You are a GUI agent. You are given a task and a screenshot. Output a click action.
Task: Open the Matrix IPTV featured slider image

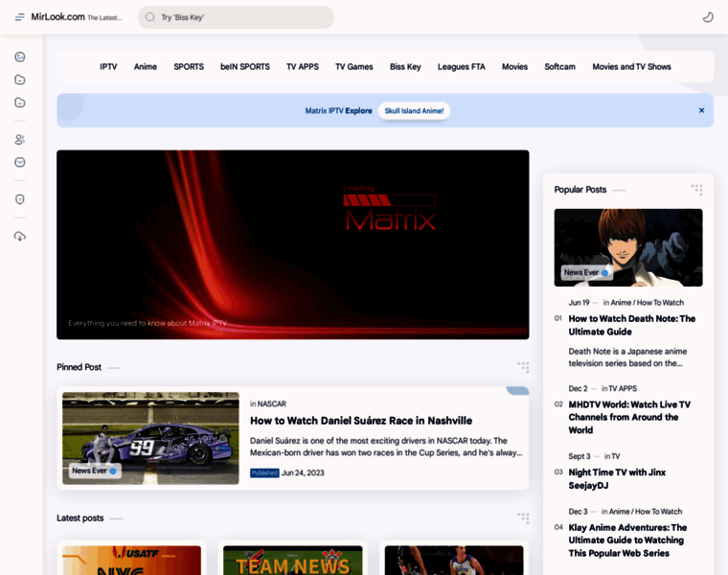click(x=292, y=244)
